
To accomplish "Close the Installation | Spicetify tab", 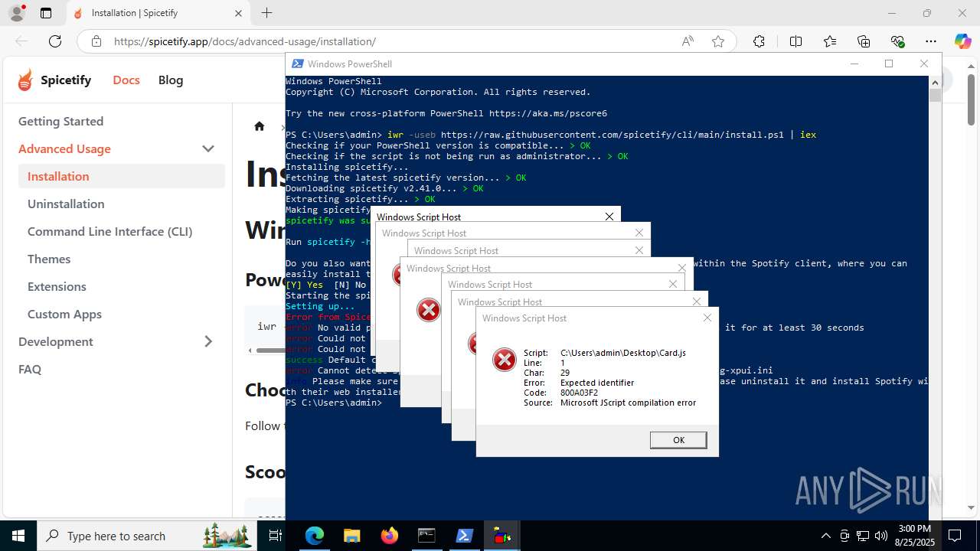I will pos(238,13).
